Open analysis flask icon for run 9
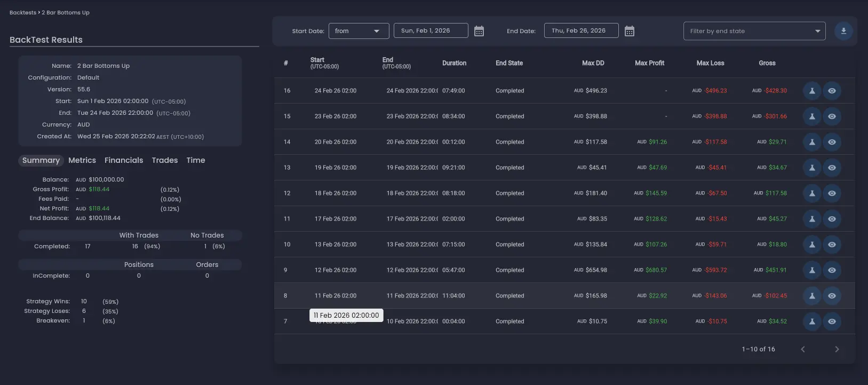The height and width of the screenshot is (385, 868). click(812, 270)
